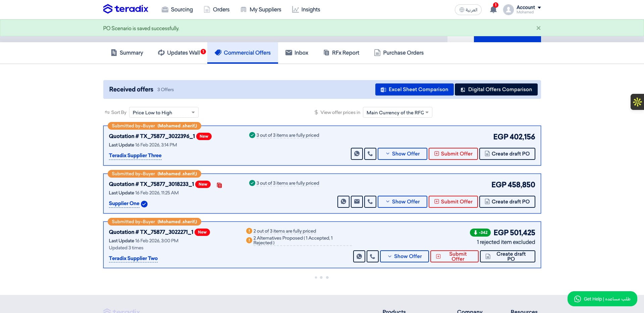Call Supplier One
The width and height of the screenshot is (644, 313).
(370, 202)
